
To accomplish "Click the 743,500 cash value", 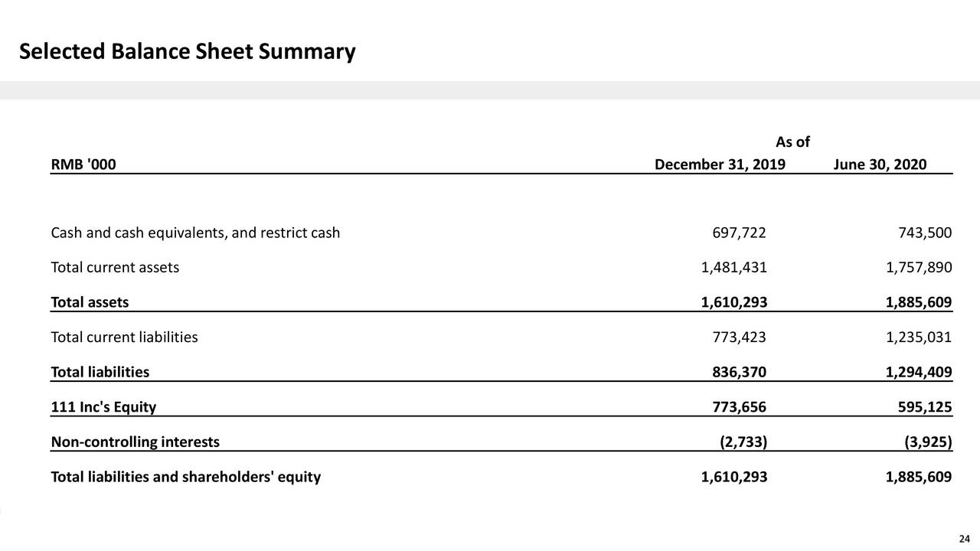I will (x=925, y=233).
